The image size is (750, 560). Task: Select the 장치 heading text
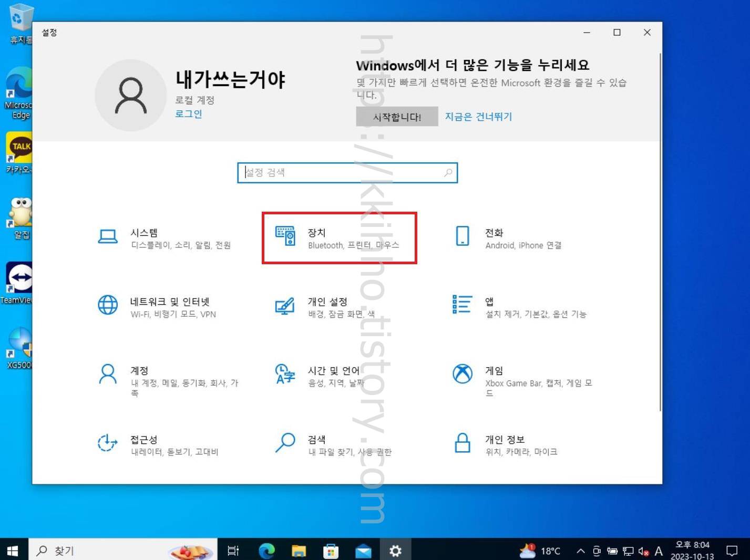tap(317, 233)
